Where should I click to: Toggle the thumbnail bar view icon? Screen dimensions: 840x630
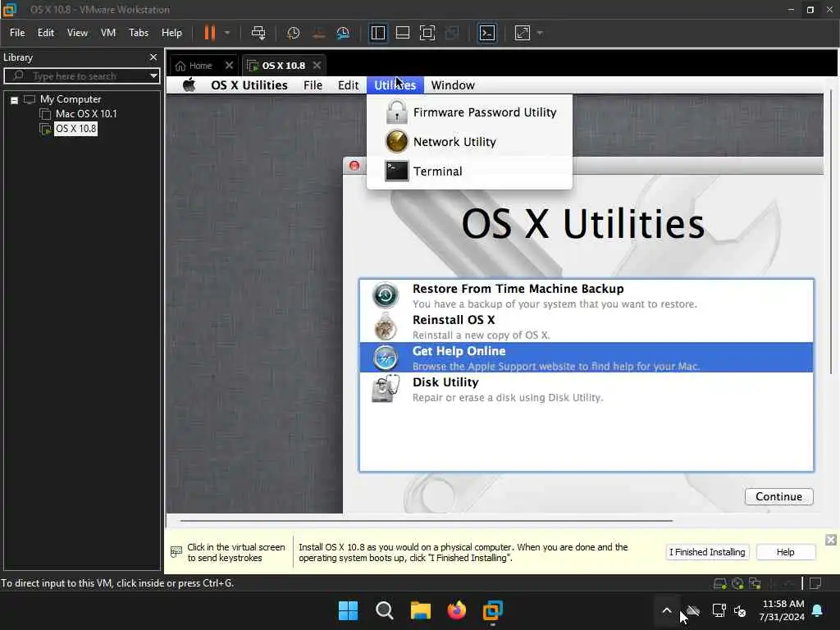(x=402, y=33)
